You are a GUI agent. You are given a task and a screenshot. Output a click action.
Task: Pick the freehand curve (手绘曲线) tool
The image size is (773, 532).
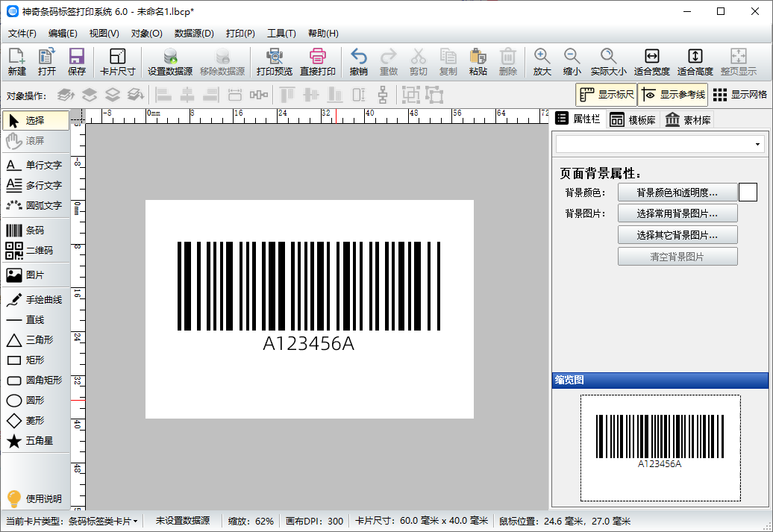tap(35, 300)
